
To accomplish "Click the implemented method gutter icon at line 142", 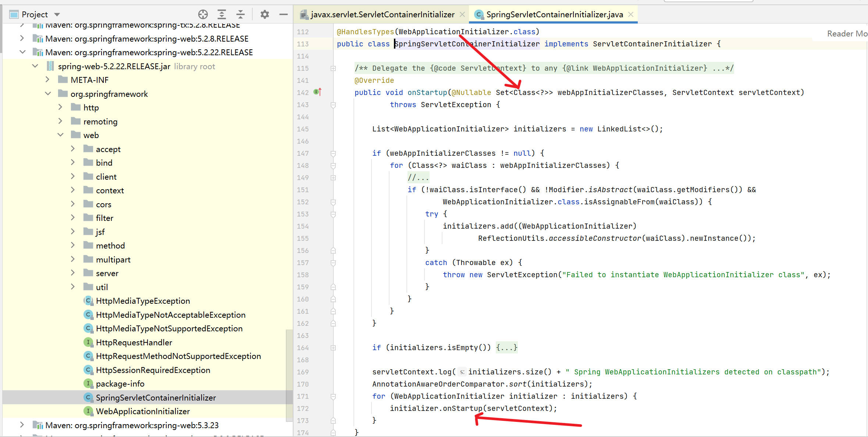I will [317, 92].
